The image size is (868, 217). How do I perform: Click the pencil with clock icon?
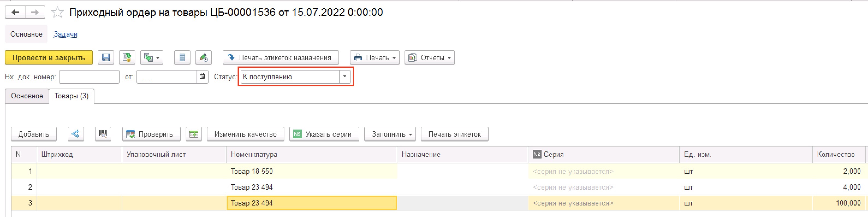tap(204, 58)
